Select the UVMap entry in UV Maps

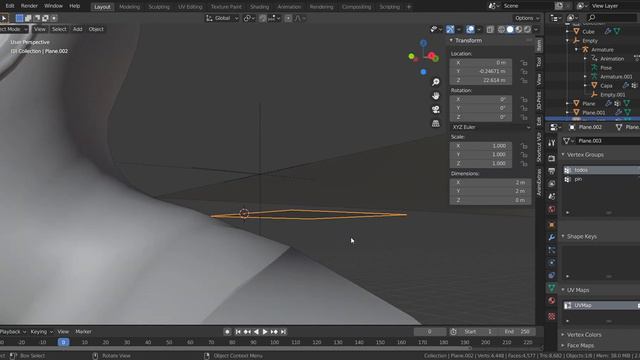click(x=601, y=305)
